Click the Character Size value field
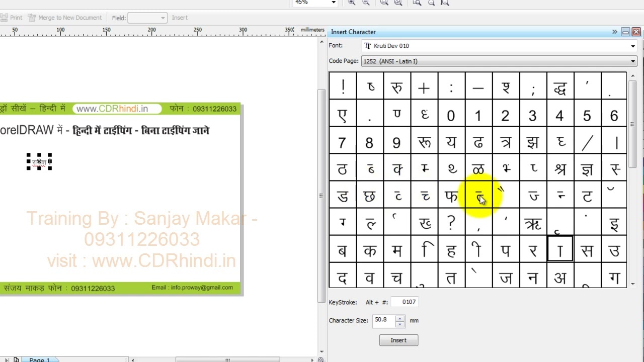This screenshot has width=644, height=362. [384, 320]
